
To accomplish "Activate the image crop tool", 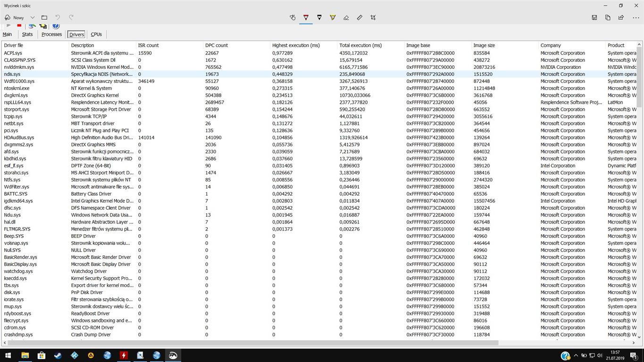I will pos(373,17).
